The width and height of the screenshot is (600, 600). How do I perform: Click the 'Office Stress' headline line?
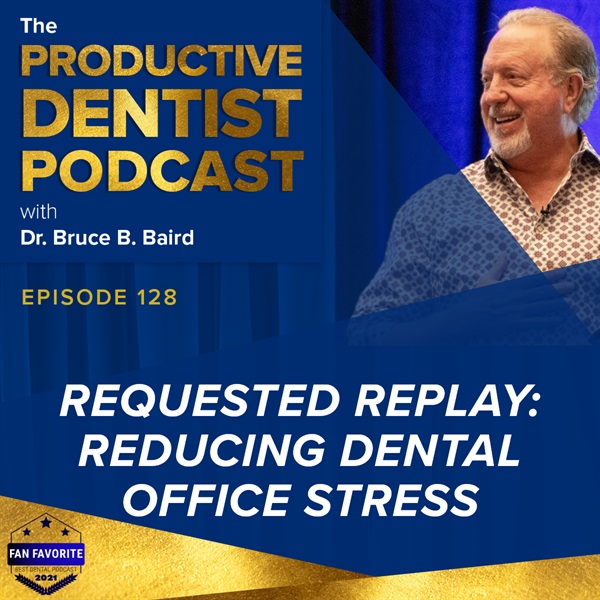point(301,500)
